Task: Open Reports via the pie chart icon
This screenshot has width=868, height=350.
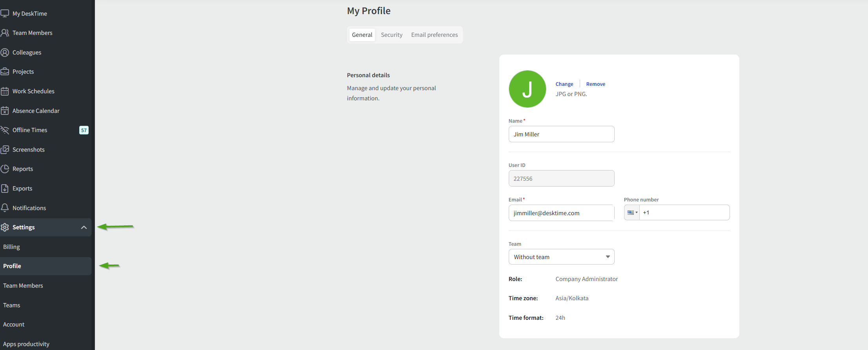Action: pos(5,169)
